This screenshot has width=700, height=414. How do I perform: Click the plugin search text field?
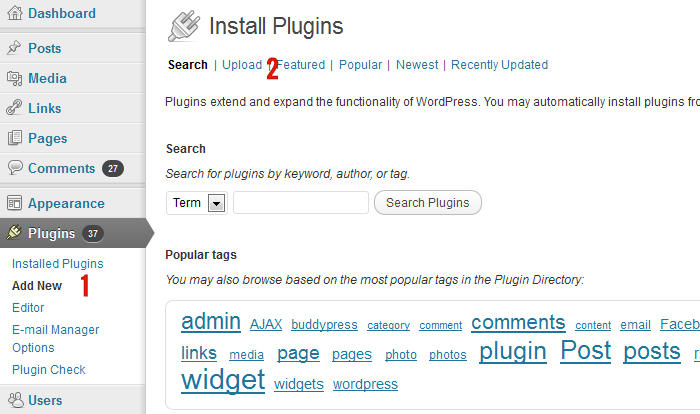[x=301, y=203]
